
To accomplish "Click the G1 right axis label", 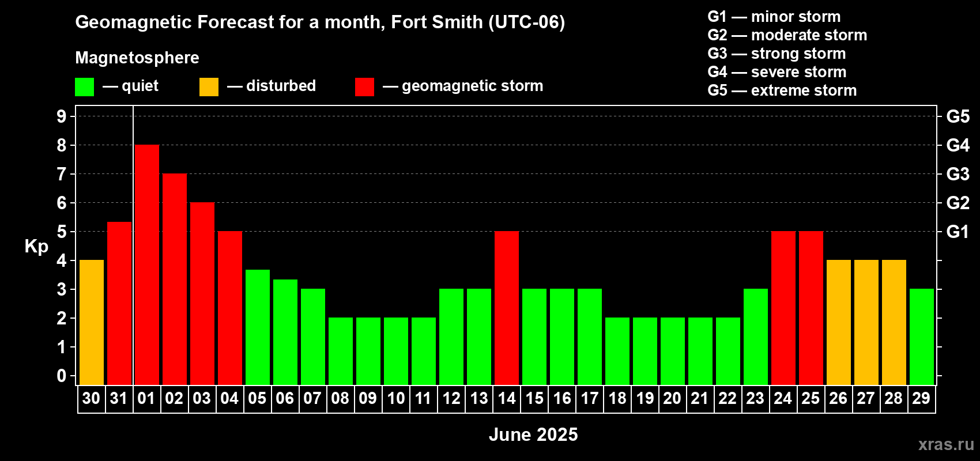I will 958,232.
